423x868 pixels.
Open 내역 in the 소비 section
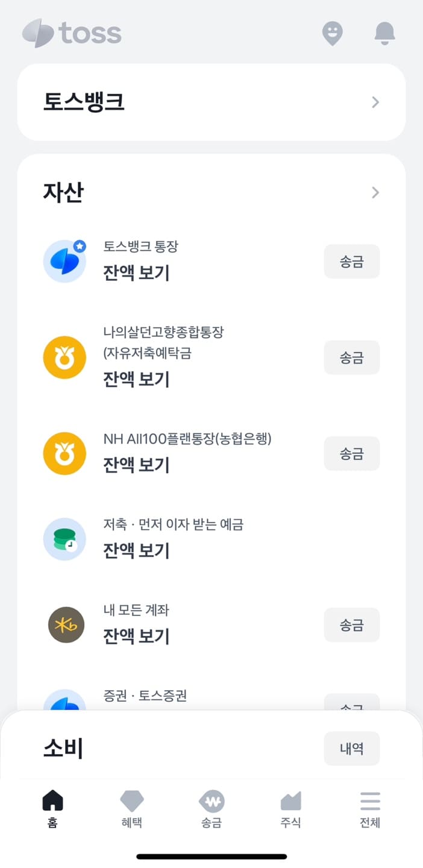tap(352, 748)
